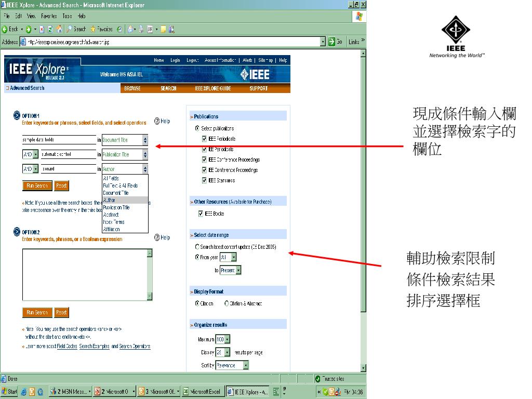Click the Option 1 Help question icon

click(x=157, y=121)
